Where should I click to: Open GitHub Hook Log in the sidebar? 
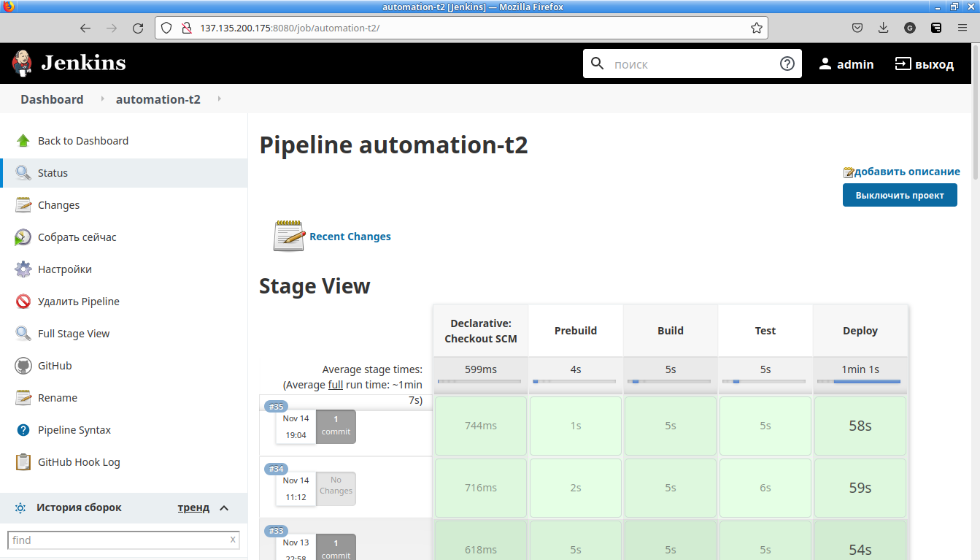coord(124,462)
